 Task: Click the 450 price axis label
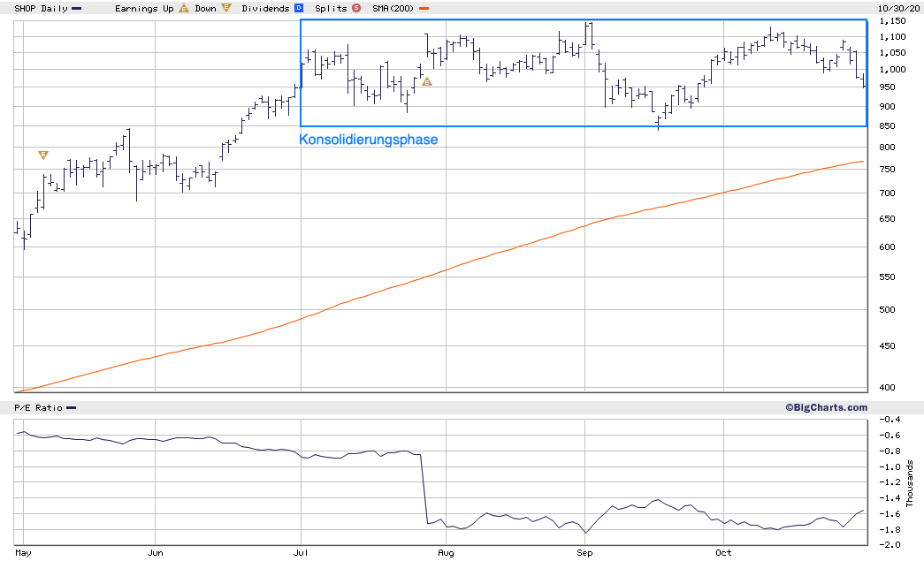[x=887, y=346]
